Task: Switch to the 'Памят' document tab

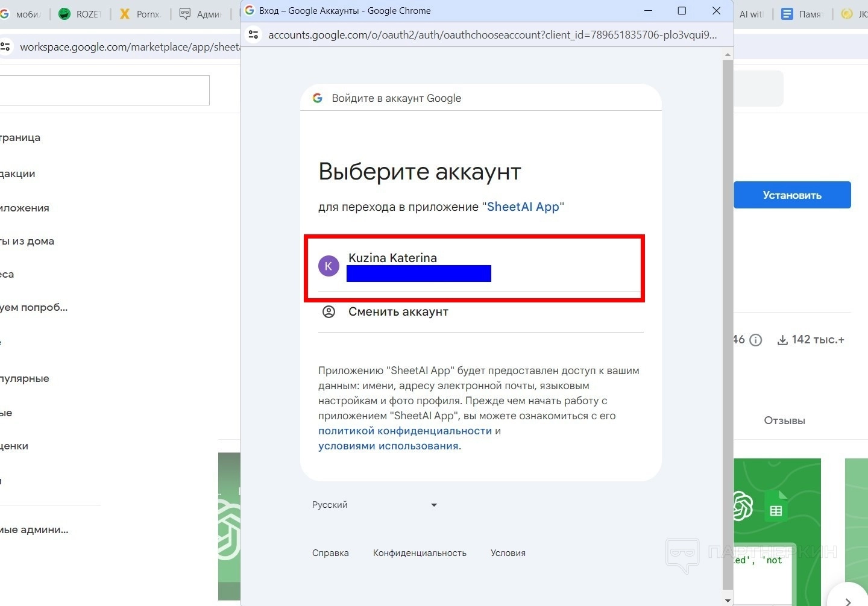Action: [x=802, y=14]
